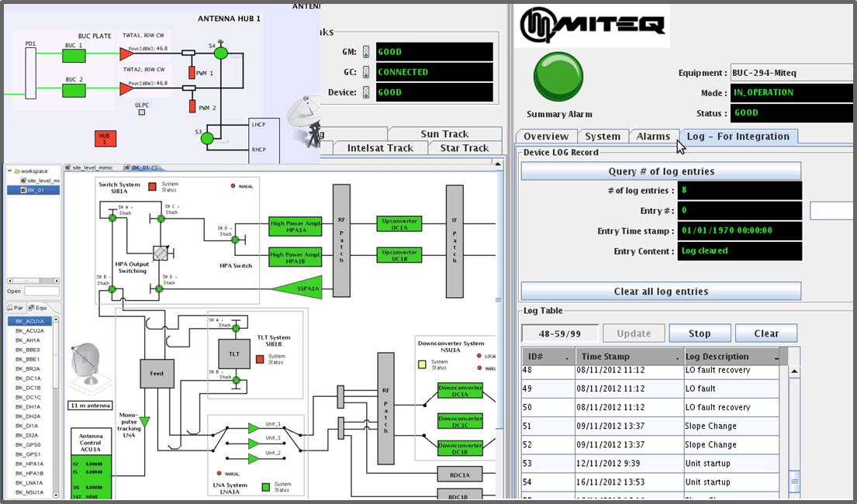This screenshot has width=857, height=504.
Task: Expand the ID# column sort menu
Action: coord(567,358)
